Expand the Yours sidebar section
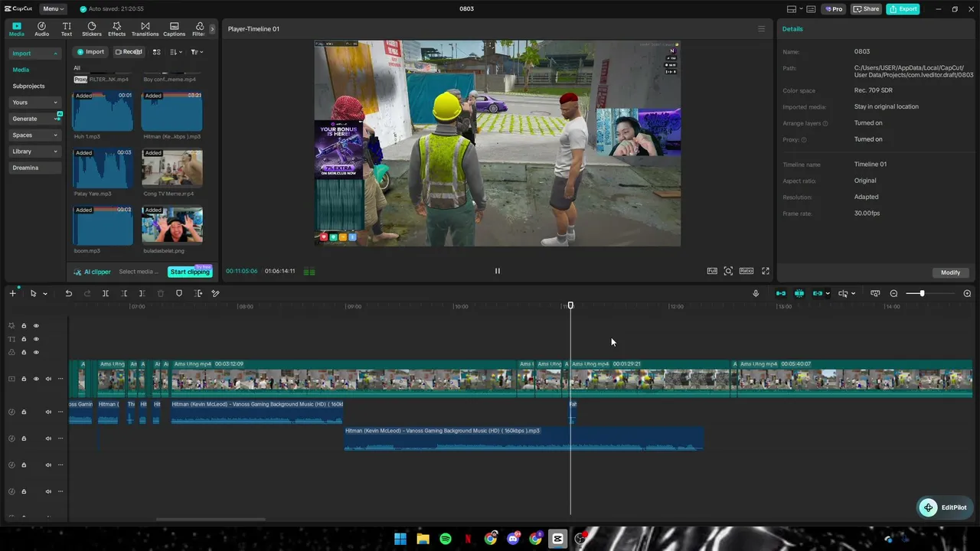The height and width of the screenshot is (551, 980). point(34,103)
